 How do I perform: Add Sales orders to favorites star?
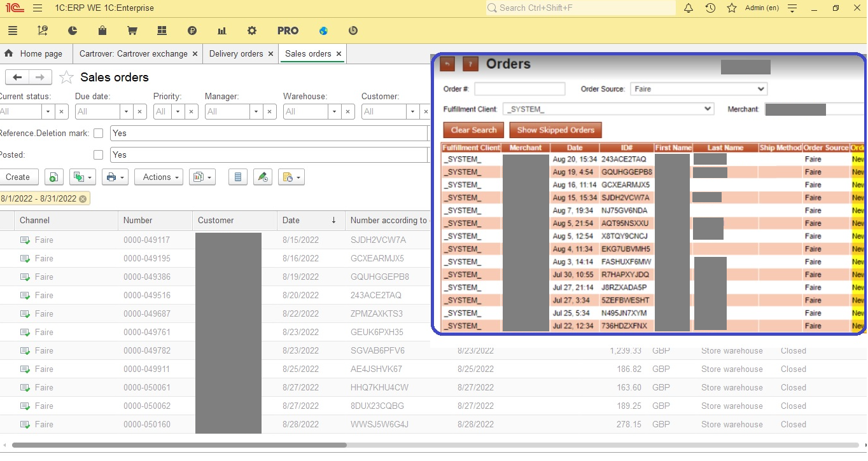pyautogui.click(x=66, y=78)
